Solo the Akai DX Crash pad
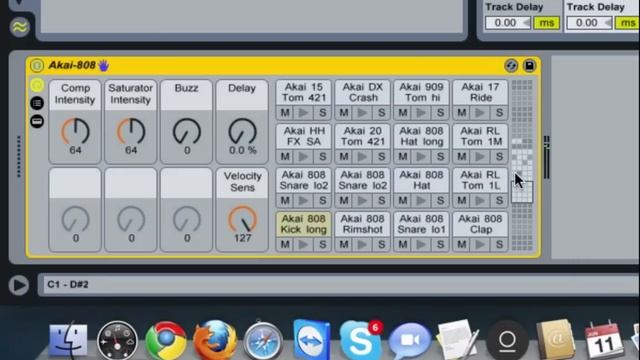The image size is (640, 360). (381, 113)
